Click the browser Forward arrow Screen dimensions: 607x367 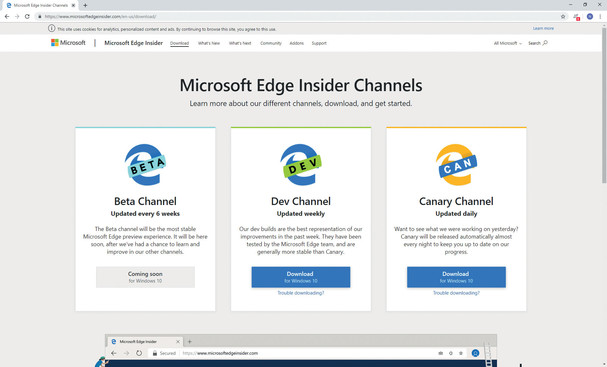[17, 17]
